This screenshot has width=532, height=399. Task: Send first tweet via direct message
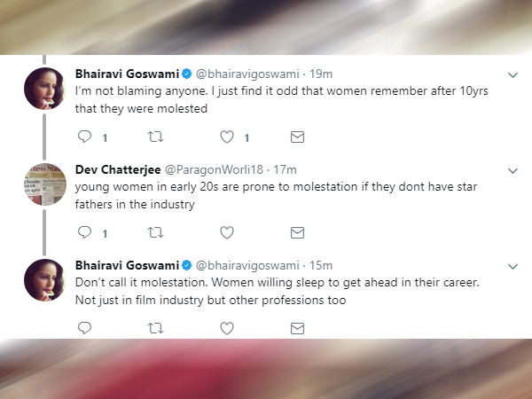coord(298,137)
